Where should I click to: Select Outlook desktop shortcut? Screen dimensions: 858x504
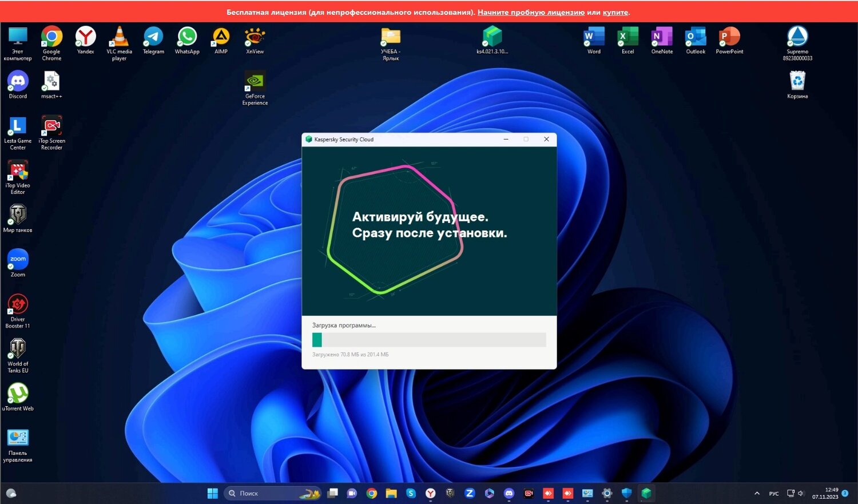click(x=696, y=41)
